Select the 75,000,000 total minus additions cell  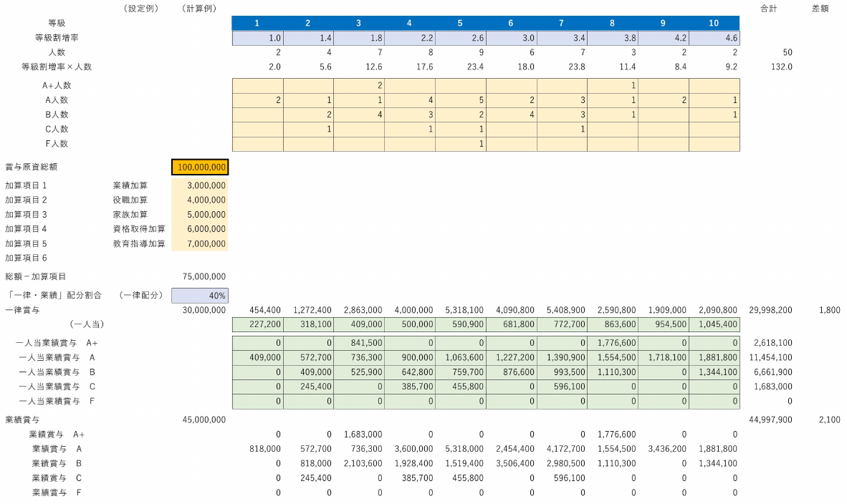pos(205,276)
